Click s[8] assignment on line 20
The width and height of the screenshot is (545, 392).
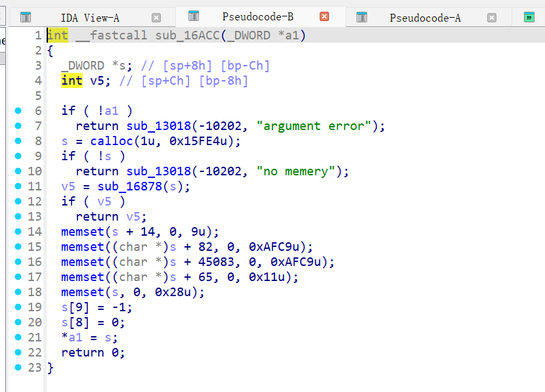pos(93,322)
